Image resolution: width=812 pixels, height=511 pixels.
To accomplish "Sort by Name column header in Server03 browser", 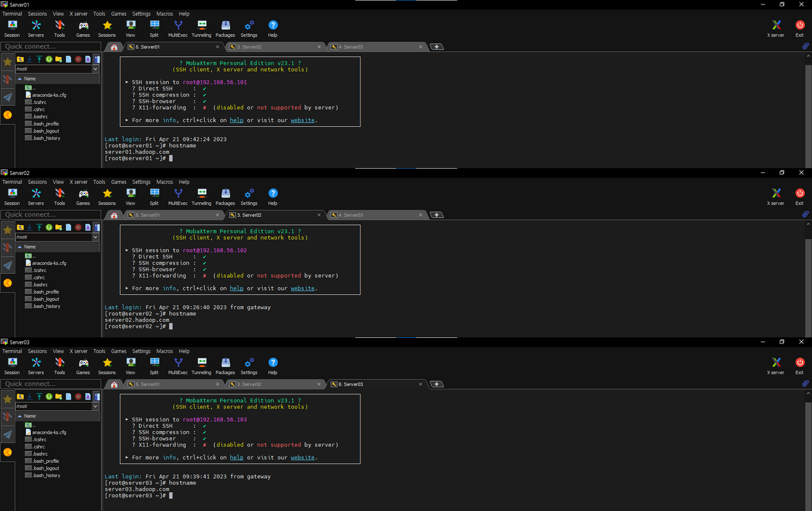I will tap(58, 416).
